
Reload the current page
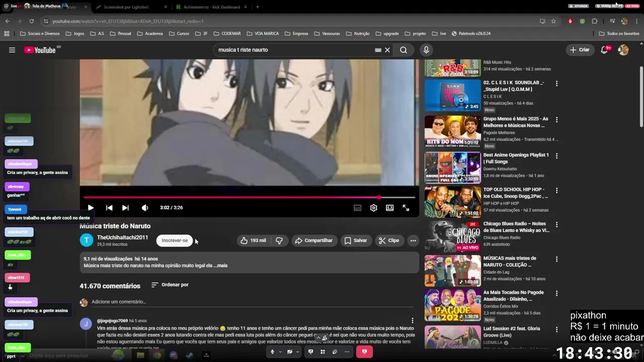point(31,21)
